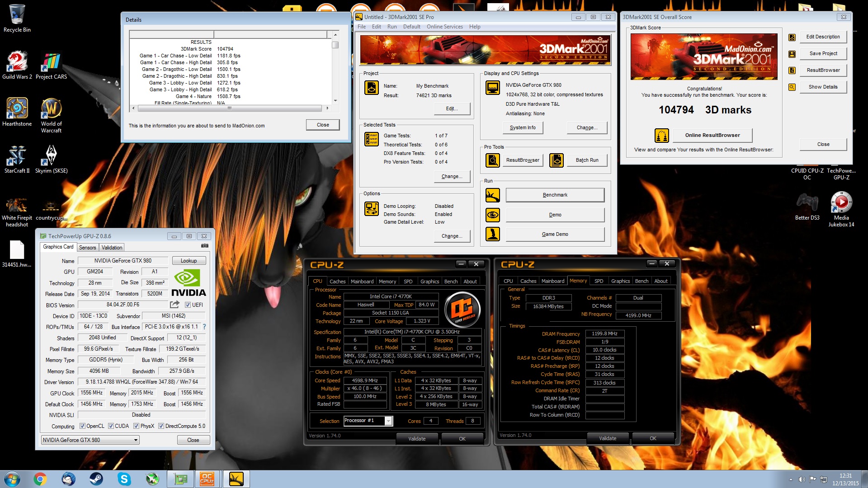Click the taskbar clock and date

coord(845,479)
